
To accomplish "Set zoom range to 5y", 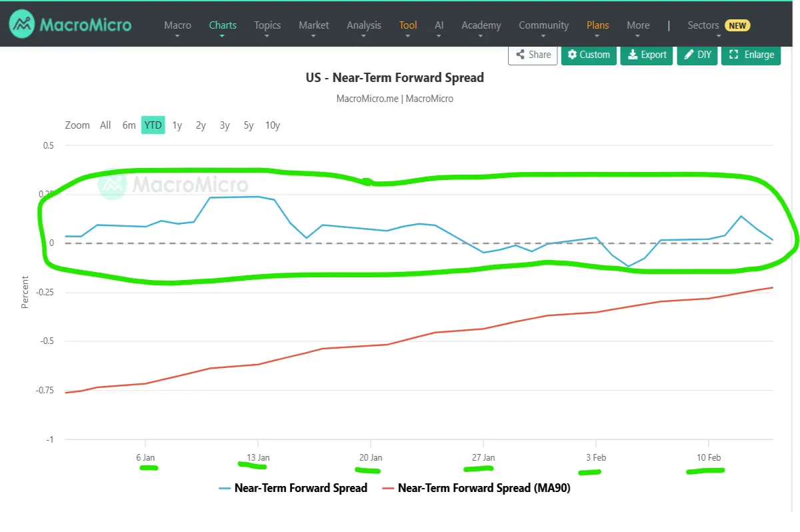I will pos(249,125).
